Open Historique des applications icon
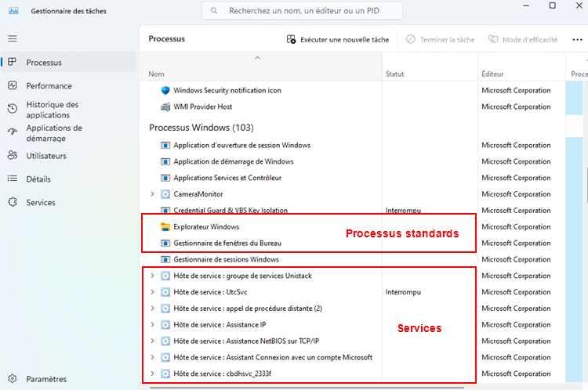The height and width of the screenshot is (390, 588). (x=13, y=109)
